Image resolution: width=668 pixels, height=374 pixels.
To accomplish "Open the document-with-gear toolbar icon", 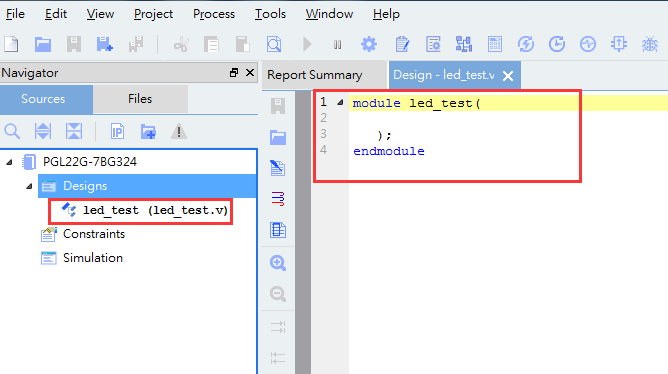I will [433, 44].
